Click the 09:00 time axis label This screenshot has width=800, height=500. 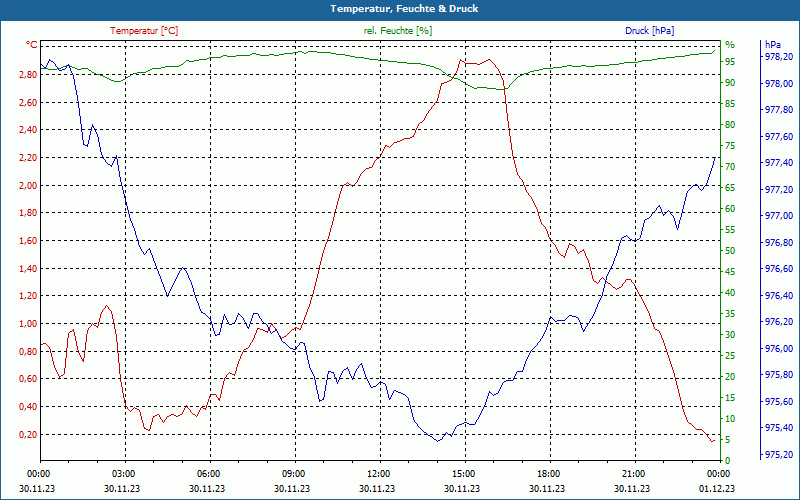[295, 473]
